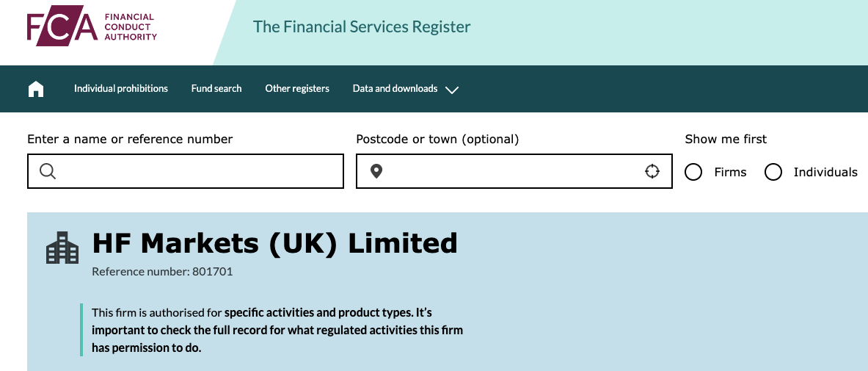Viewport: 868px width, 371px height.
Task: Open Individual prohibitions page
Action: tap(120, 89)
